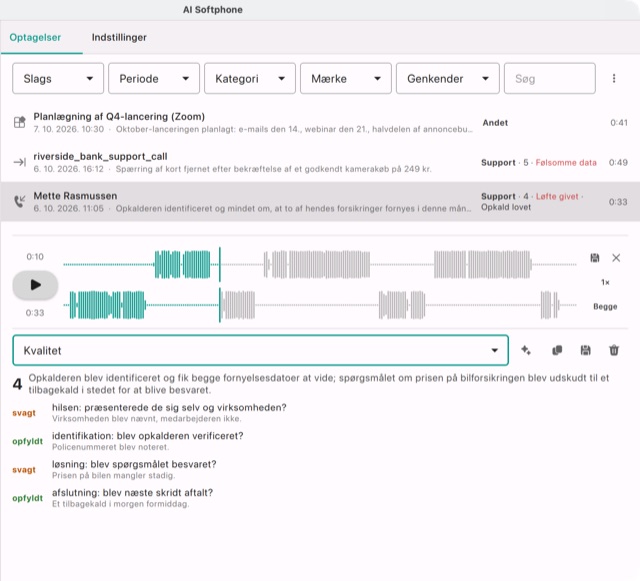Toggle the Begge channel selector
The image size is (640, 581).
pos(605,306)
